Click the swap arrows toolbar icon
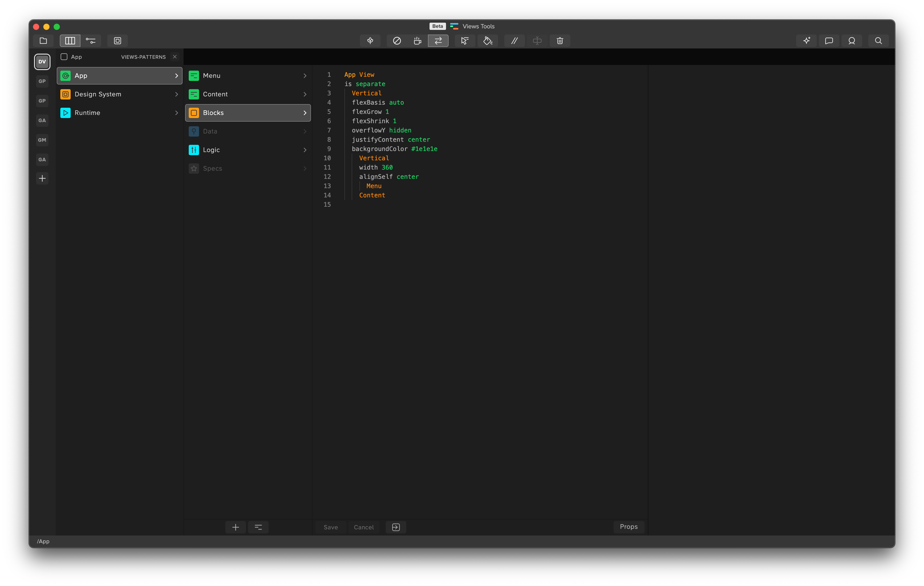 click(438, 41)
